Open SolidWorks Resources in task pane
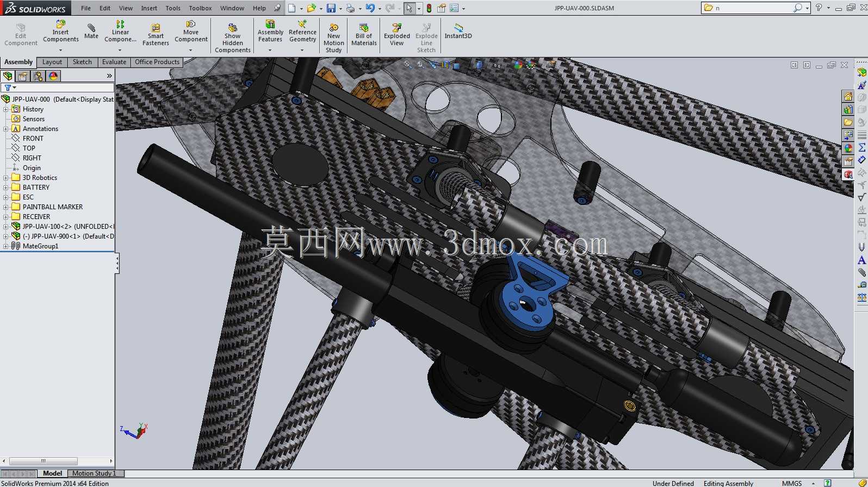Viewport: 868px width, 487px height. click(848, 96)
